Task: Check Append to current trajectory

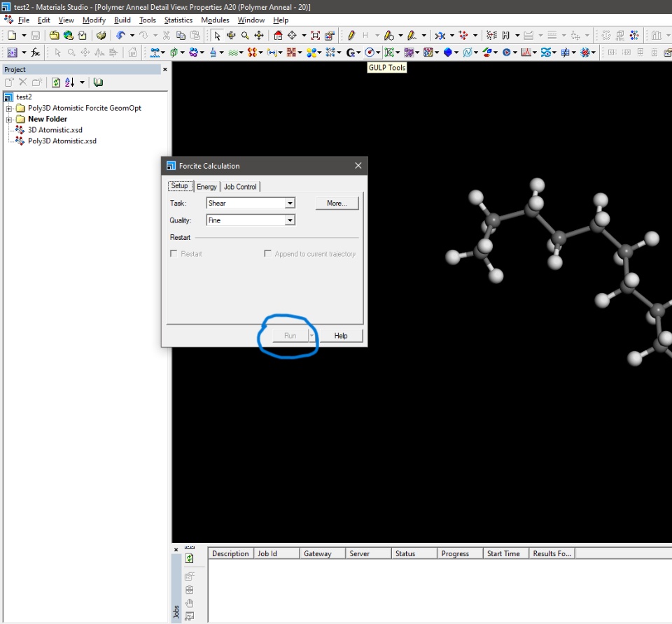Action: tap(267, 254)
